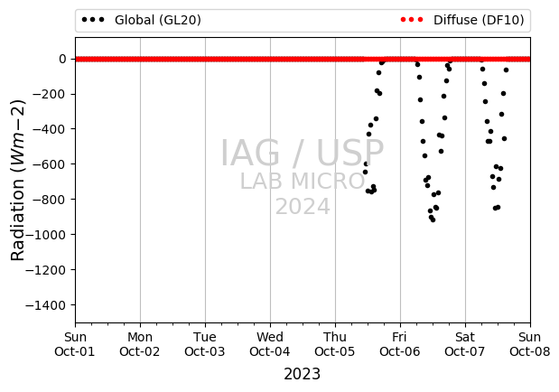Image resolution: width=559 pixels, height=392 pixels.
Task: Click the Sun Oct-08 date tick label
Action: pos(530,344)
